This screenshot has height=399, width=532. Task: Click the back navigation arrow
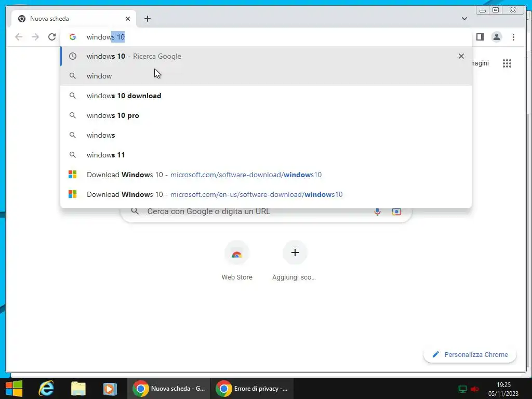(x=19, y=37)
